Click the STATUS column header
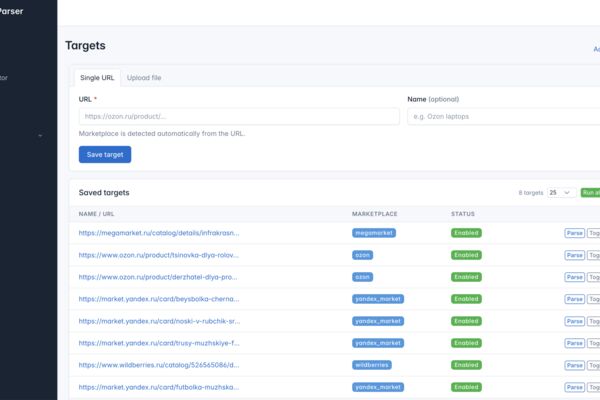Viewport: 600px width, 400px height. coord(463,214)
